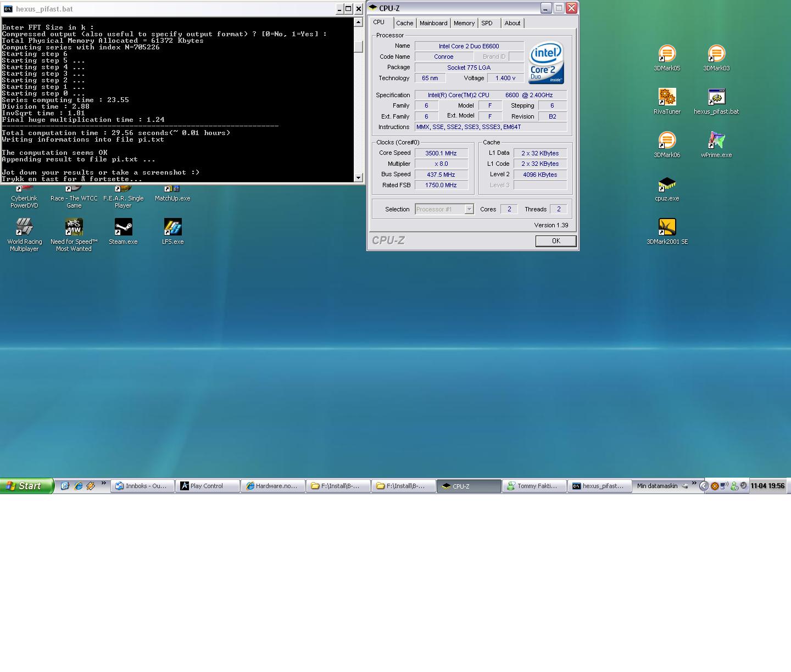Select the wPrime.exe desktop icon

point(716,144)
